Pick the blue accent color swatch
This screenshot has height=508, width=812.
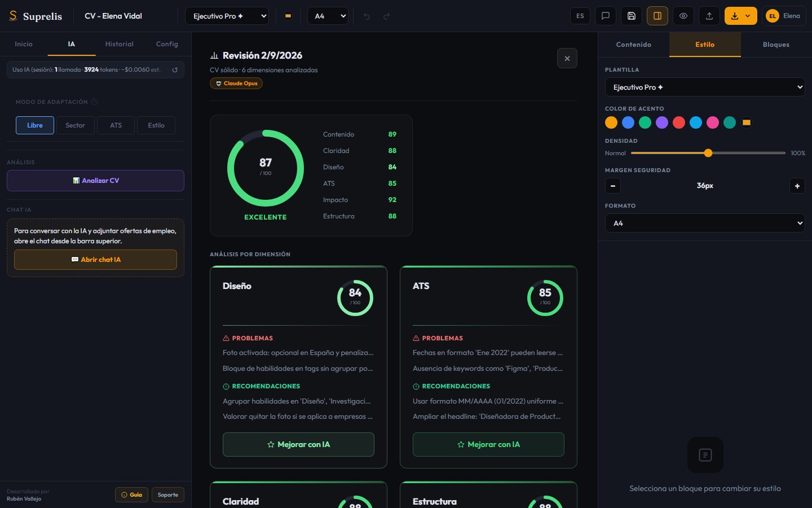click(x=628, y=122)
